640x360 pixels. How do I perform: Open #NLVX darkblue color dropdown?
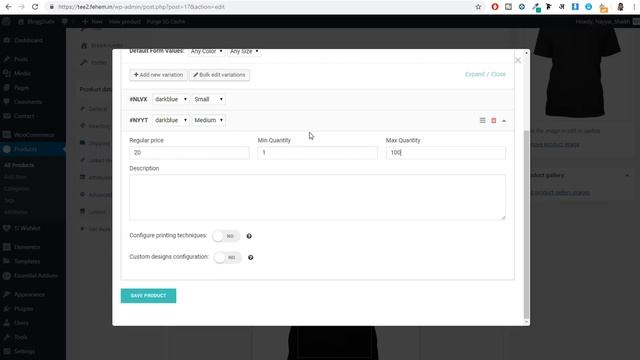click(x=171, y=99)
